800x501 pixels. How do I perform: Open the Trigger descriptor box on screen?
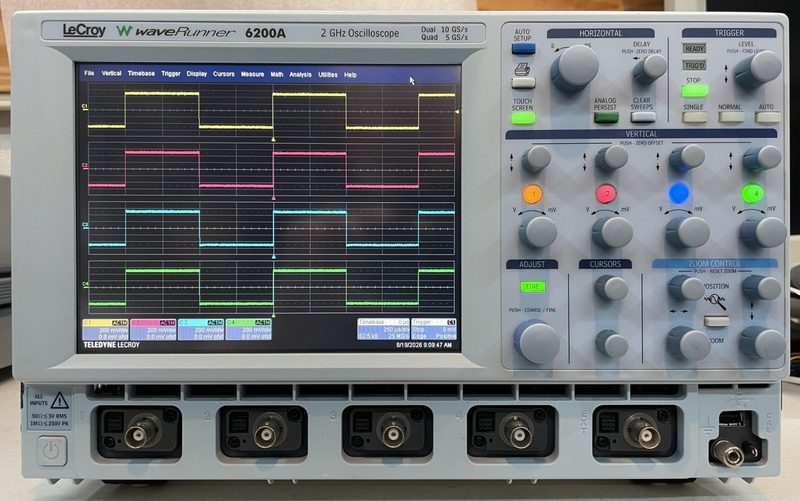point(434,329)
